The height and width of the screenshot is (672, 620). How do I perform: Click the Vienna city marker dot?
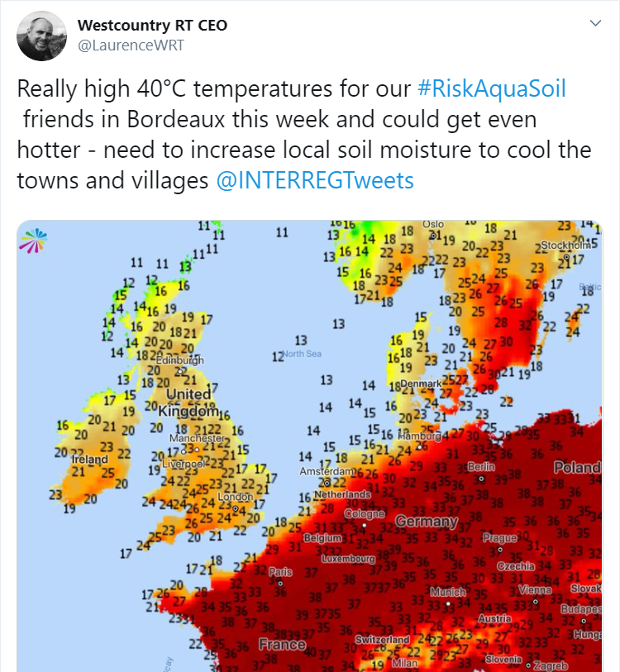tap(536, 601)
